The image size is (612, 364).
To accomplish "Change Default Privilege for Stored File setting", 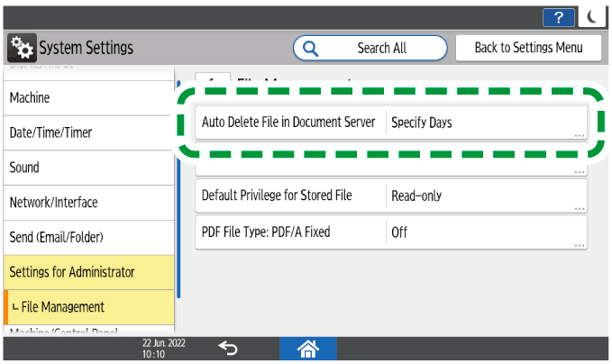I will coord(289,195).
